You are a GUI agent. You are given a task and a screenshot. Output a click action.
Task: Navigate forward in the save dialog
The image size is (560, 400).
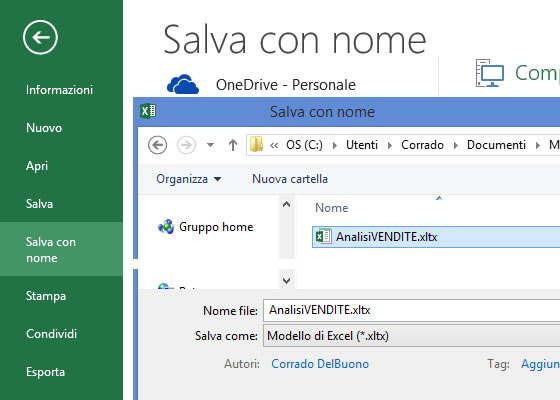tap(186, 145)
